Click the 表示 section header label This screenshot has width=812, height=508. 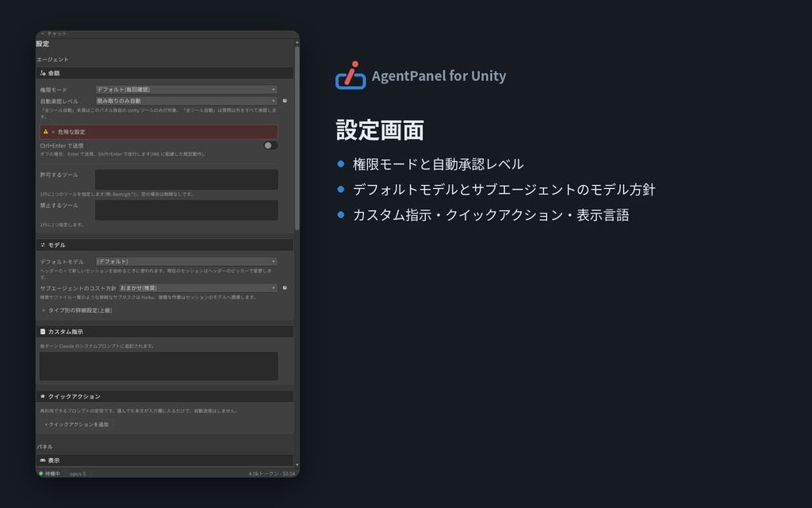pos(54,460)
